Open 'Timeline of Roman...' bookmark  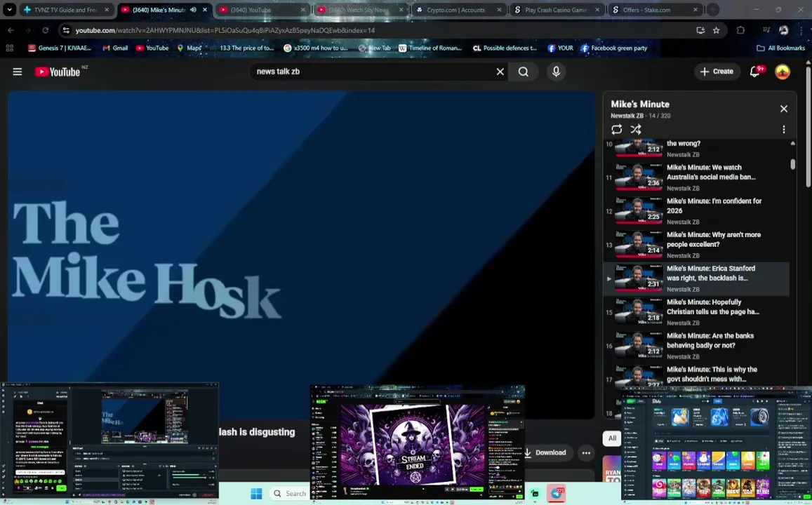click(430, 48)
